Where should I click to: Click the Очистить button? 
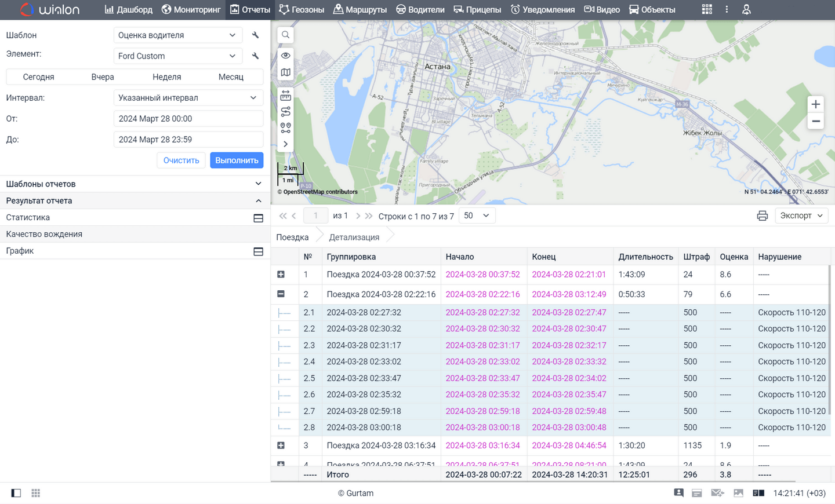[181, 160]
